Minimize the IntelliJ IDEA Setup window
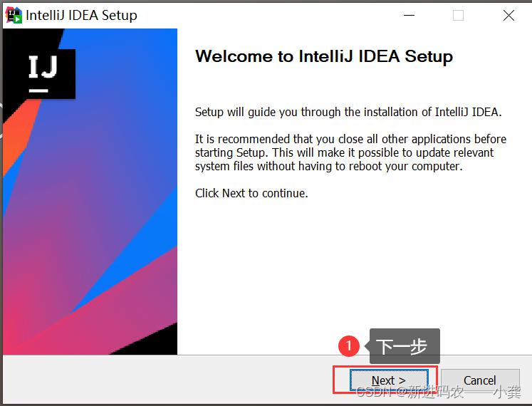532x406 pixels. 410,15
